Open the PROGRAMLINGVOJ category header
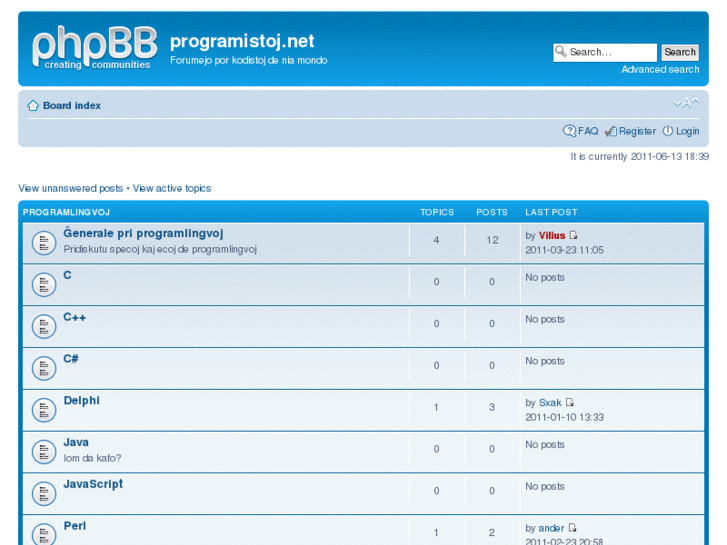This screenshot has height=545, width=727. tap(66, 212)
